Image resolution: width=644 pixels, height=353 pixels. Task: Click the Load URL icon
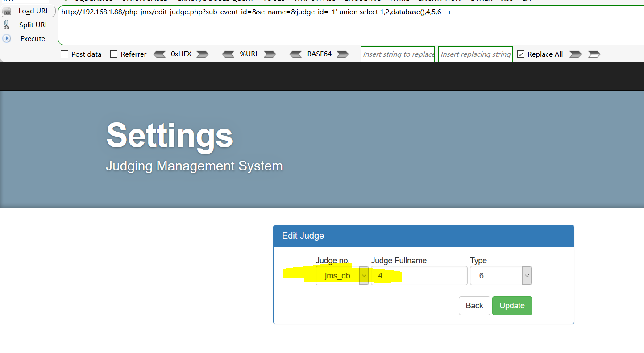point(7,12)
